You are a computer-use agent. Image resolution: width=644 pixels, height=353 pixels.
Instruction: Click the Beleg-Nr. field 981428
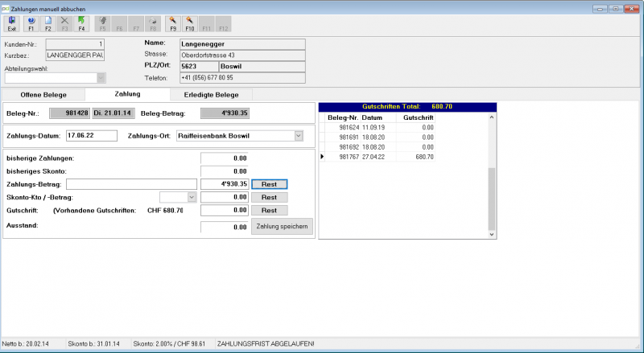69,113
